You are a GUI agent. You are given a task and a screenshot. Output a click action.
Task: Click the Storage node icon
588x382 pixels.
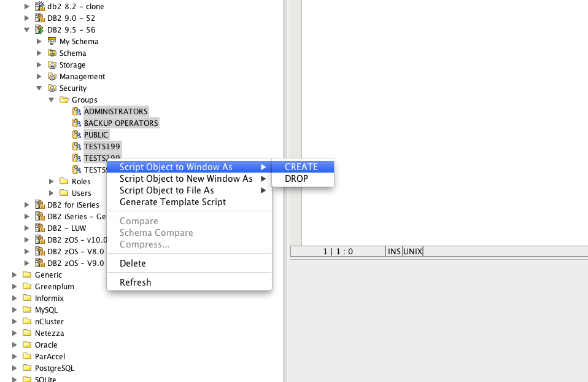pyautogui.click(x=52, y=64)
